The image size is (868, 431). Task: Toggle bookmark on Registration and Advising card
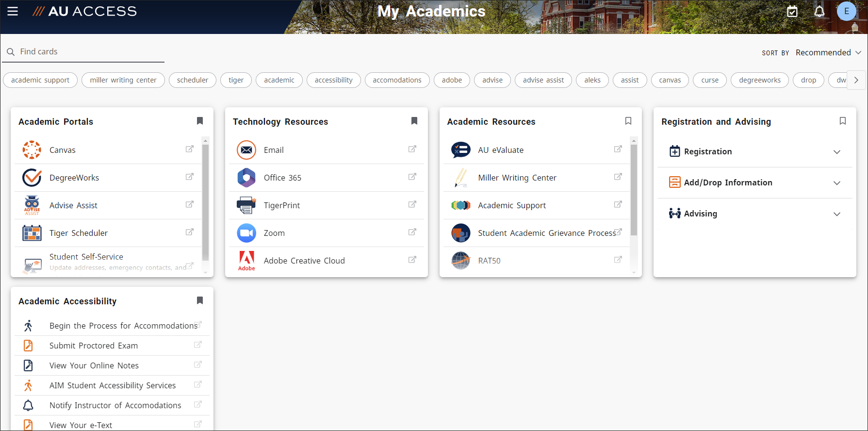[x=843, y=121]
